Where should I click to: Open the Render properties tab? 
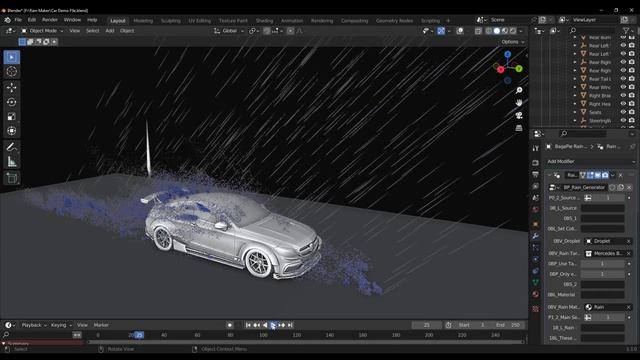pyautogui.click(x=536, y=163)
